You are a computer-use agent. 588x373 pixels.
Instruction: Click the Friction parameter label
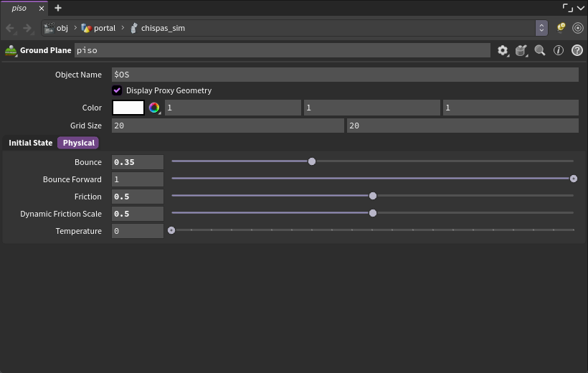coord(88,197)
